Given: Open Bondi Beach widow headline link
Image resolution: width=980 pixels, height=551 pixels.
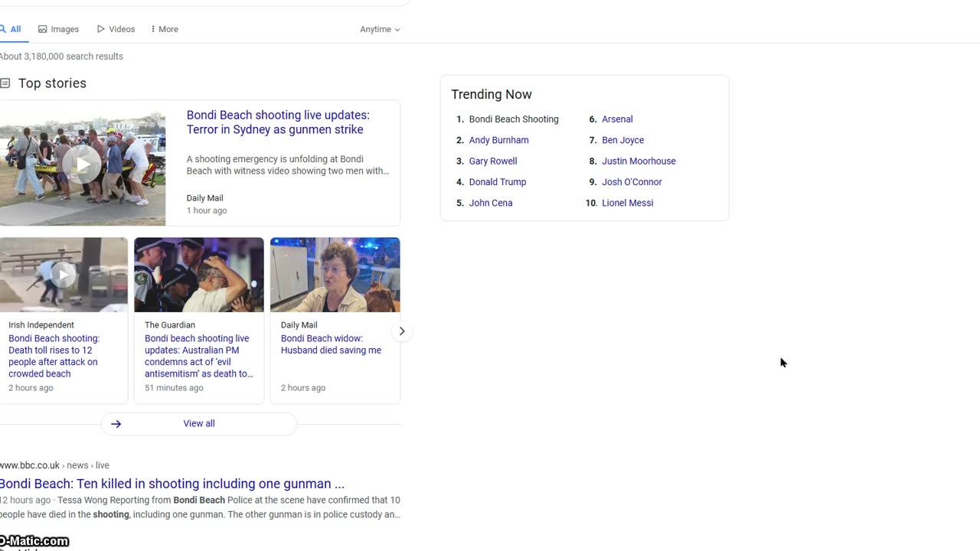Looking at the screenshot, I should point(330,344).
